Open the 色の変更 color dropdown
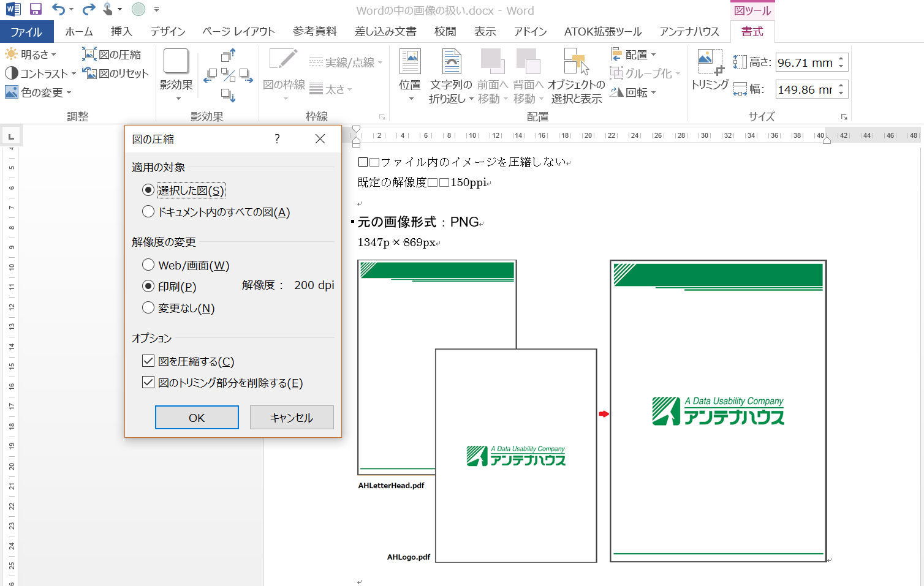 click(38, 92)
